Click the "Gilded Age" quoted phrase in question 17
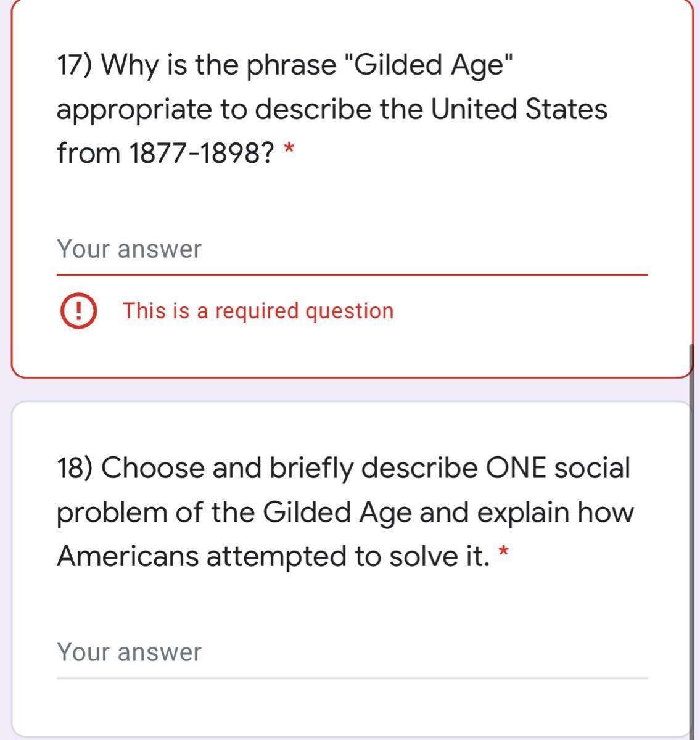The image size is (700, 740). [x=430, y=65]
